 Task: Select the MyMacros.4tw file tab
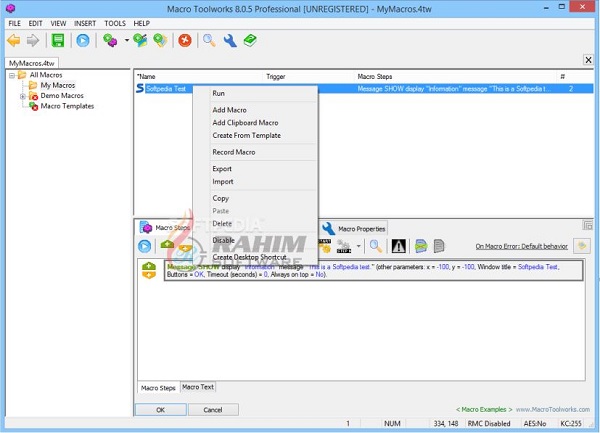(32, 63)
